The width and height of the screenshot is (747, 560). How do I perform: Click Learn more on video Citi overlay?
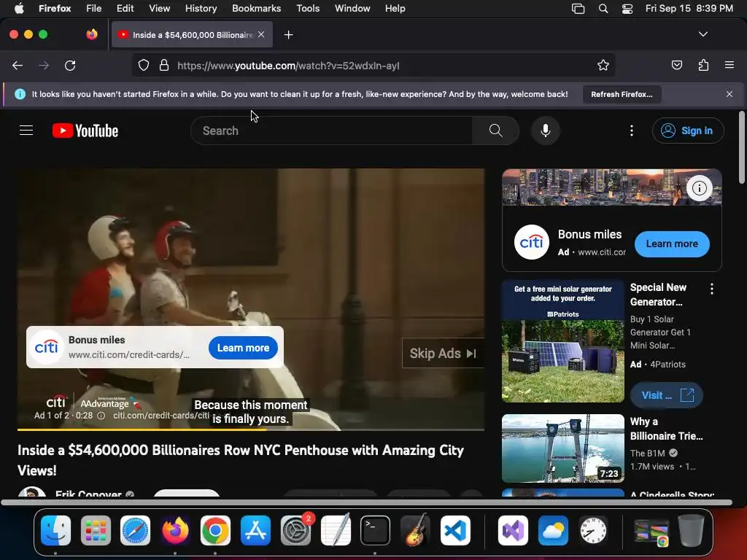pyautogui.click(x=243, y=348)
